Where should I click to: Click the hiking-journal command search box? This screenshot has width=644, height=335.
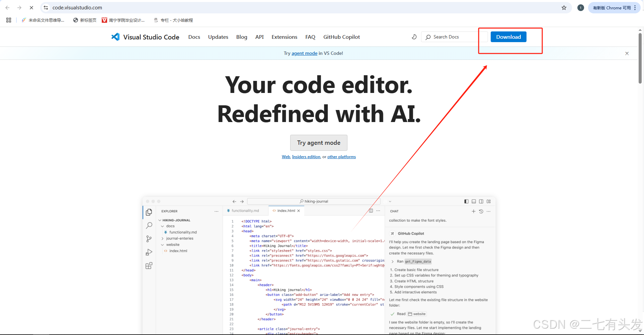[314, 201]
